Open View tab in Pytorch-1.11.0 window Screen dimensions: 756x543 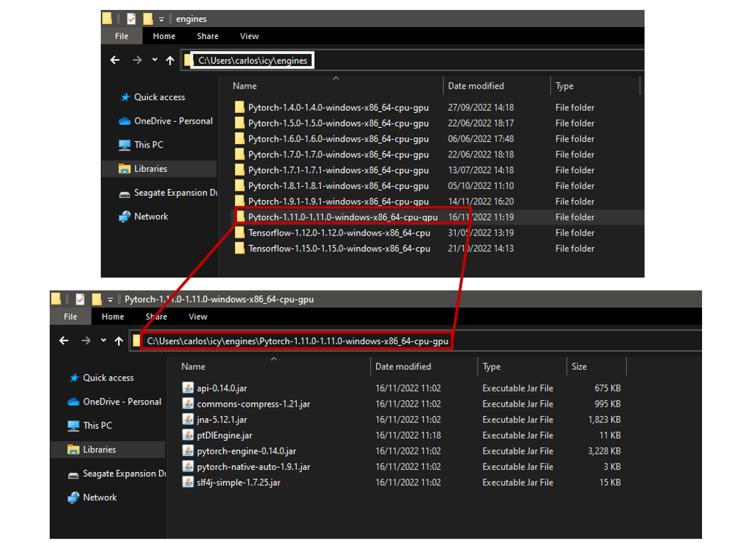(197, 317)
